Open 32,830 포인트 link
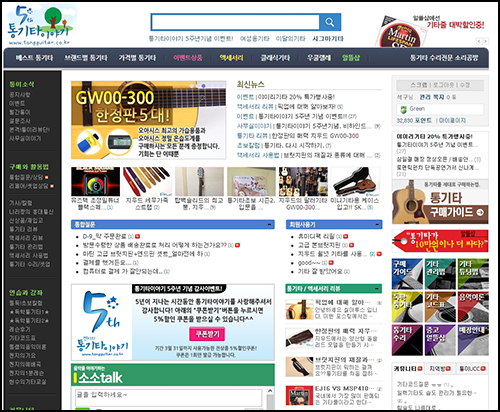500x412 pixels. [x=414, y=120]
